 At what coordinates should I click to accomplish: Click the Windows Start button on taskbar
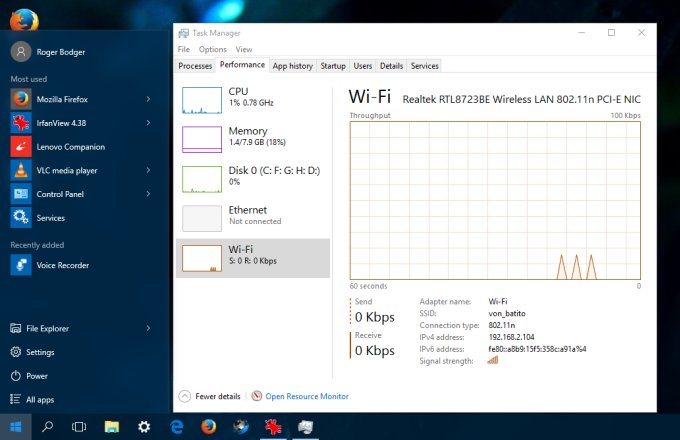[16, 427]
